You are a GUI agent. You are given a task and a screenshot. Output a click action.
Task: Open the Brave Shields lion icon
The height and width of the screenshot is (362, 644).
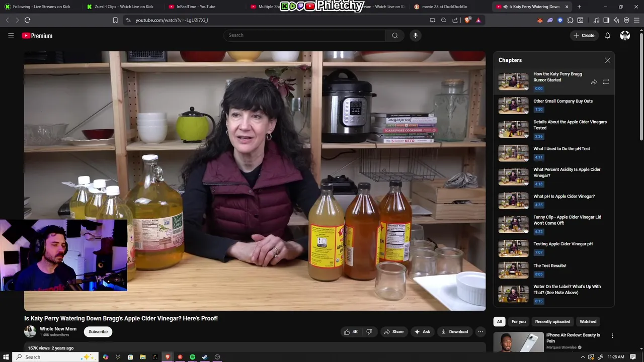click(x=467, y=20)
